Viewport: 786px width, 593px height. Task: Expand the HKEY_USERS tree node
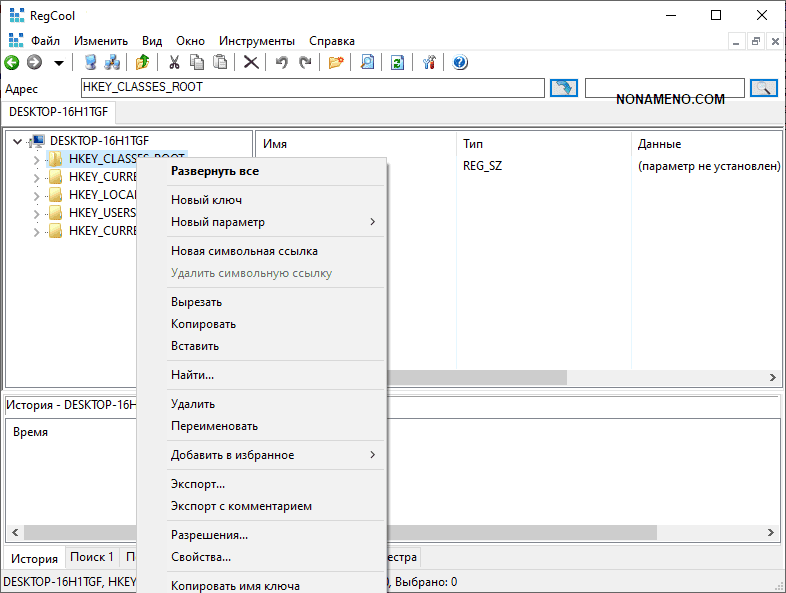coord(37,213)
